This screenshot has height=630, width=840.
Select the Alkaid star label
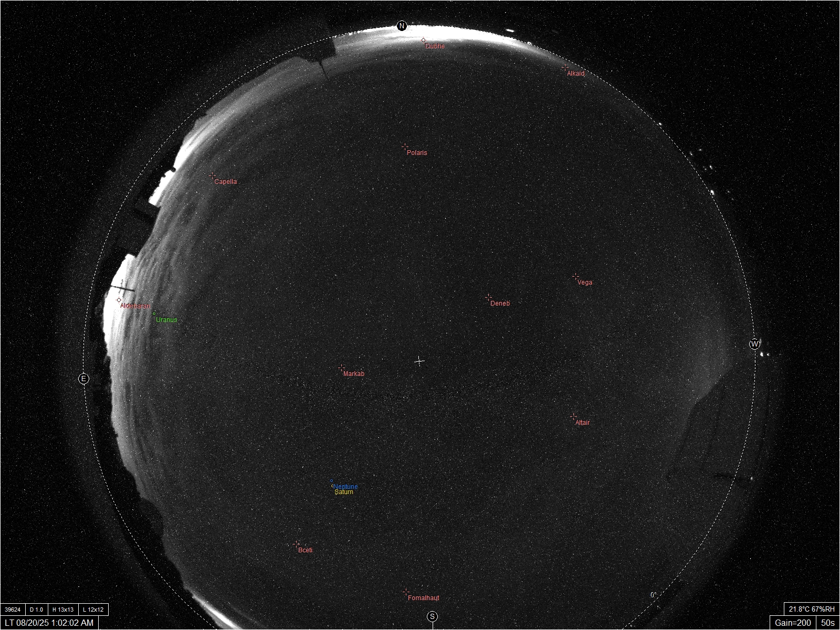point(575,73)
